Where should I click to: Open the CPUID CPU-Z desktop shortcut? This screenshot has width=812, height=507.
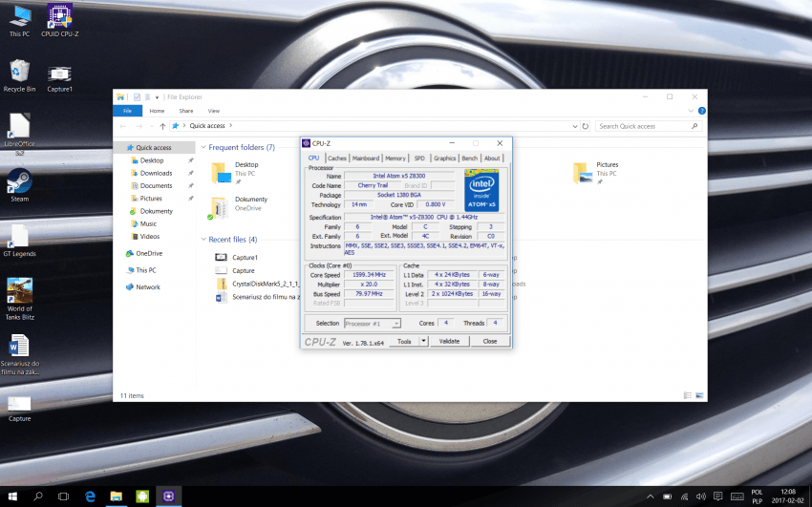pyautogui.click(x=59, y=16)
